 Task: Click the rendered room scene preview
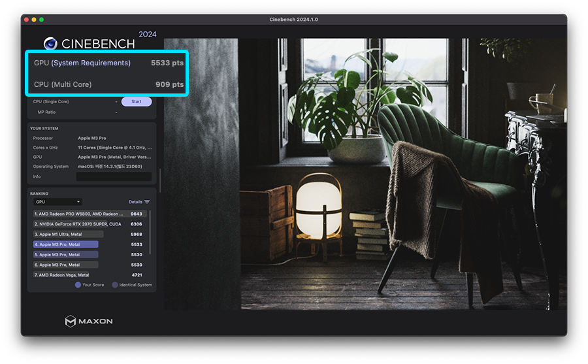point(366,174)
